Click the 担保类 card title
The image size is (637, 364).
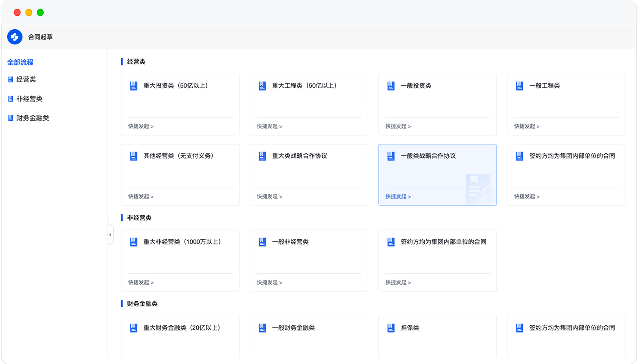(x=410, y=328)
